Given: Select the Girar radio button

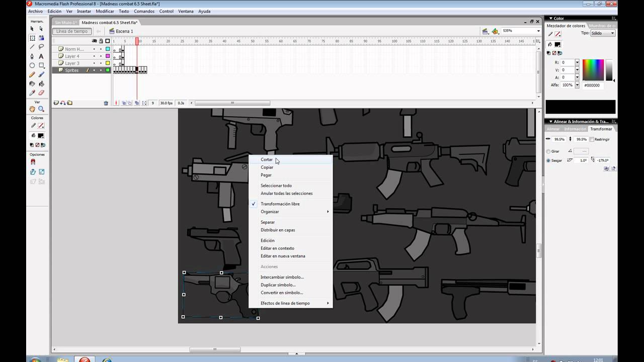Looking at the screenshot, I should (548, 151).
